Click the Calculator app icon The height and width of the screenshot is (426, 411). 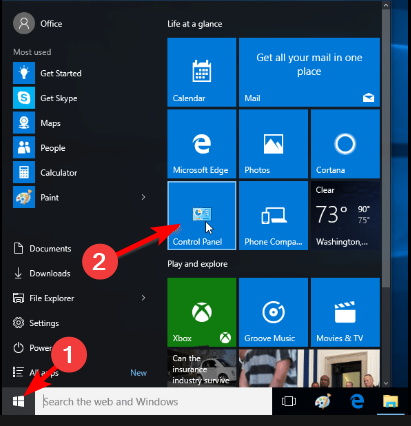click(24, 172)
